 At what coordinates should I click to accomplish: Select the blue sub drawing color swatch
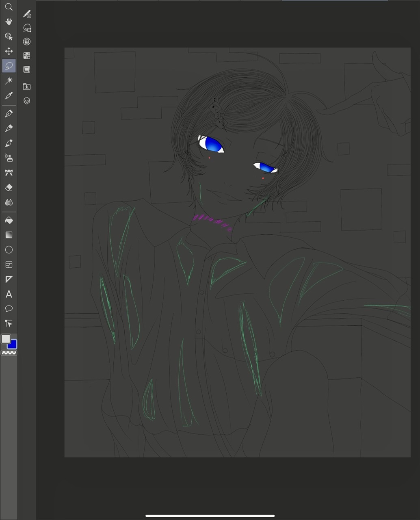(13, 344)
